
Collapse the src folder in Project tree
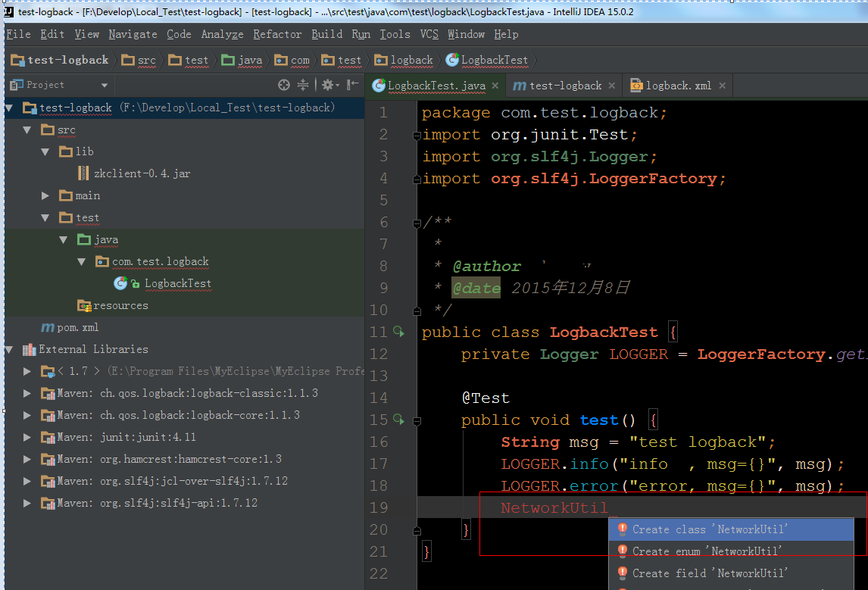[x=28, y=129]
